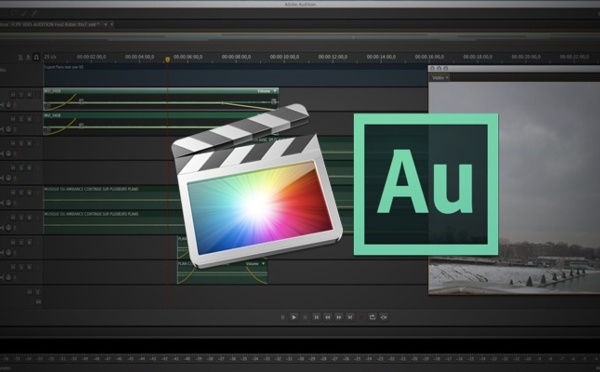Toggle the highlighted snapping magnet icon
The height and width of the screenshot is (372, 600).
click(x=36, y=57)
